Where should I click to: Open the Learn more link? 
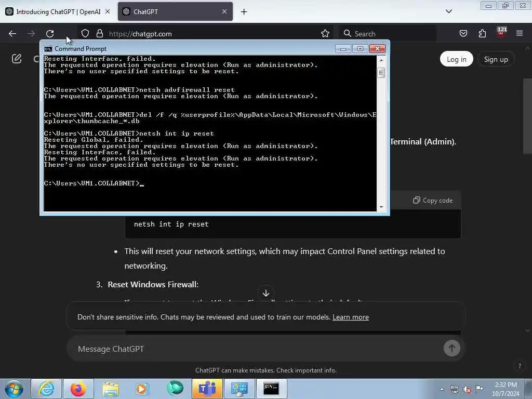click(x=351, y=317)
